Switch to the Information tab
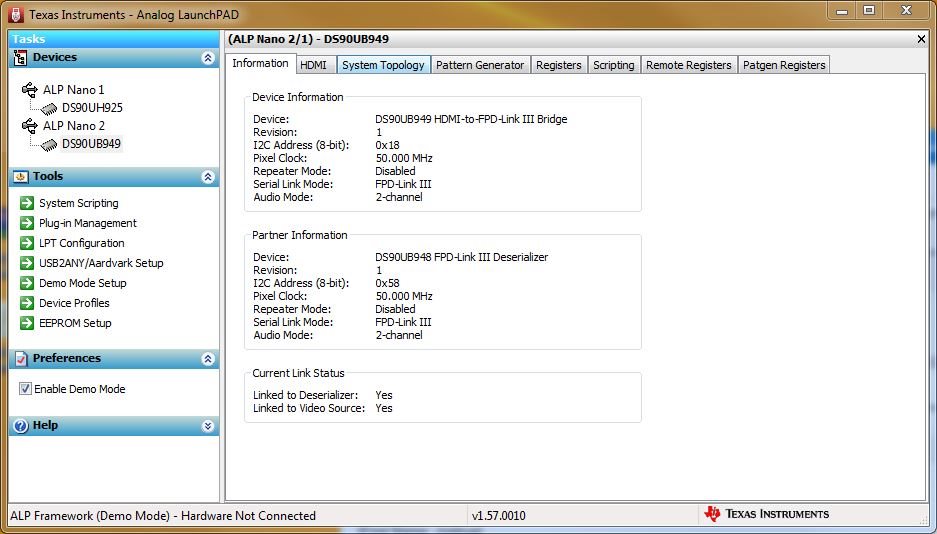The height and width of the screenshot is (534, 937). tap(261, 63)
